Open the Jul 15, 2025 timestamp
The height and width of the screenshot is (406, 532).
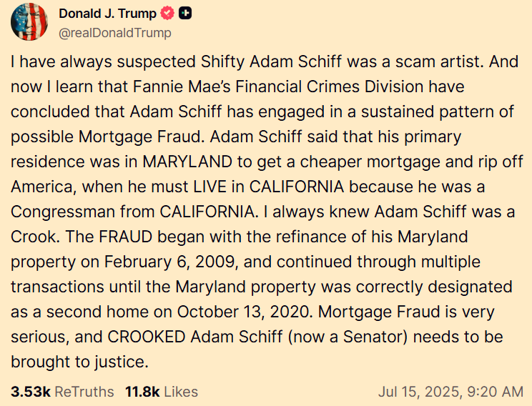[x=451, y=392]
